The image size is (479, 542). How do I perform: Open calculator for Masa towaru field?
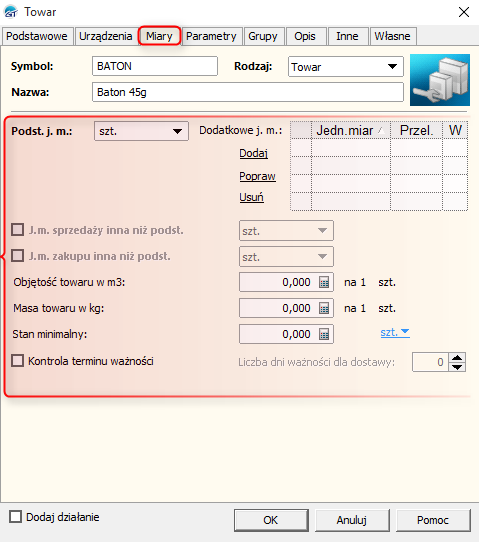click(x=324, y=308)
